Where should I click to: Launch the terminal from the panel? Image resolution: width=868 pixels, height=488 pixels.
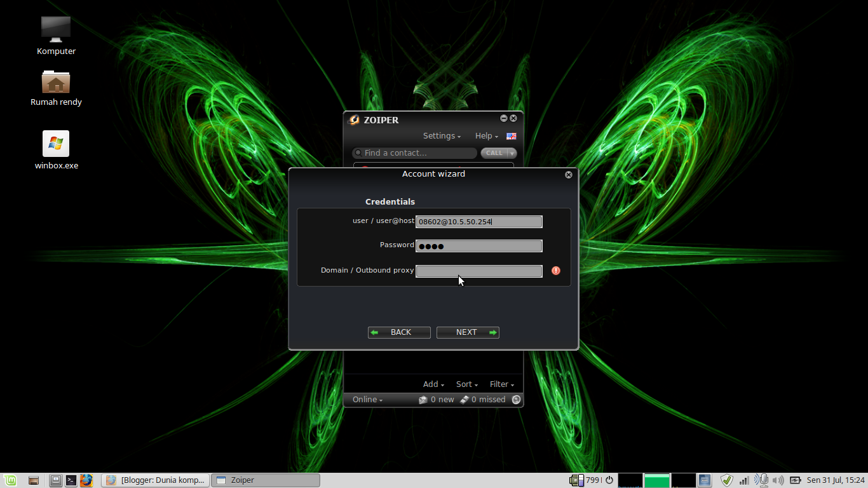pyautogui.click(x=71, y=480)
